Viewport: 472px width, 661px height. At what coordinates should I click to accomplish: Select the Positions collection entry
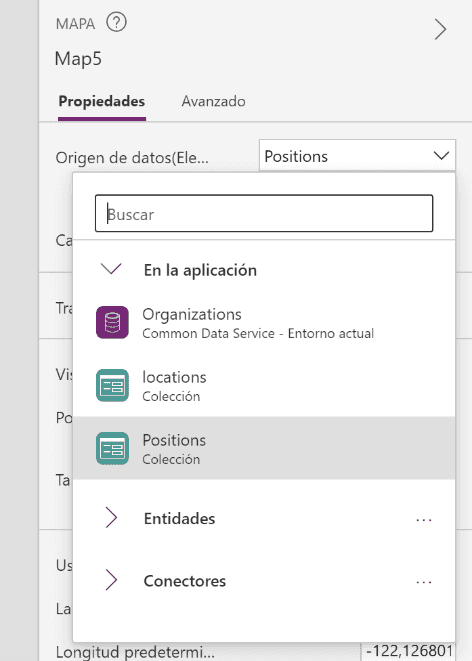tap(264, 448)
